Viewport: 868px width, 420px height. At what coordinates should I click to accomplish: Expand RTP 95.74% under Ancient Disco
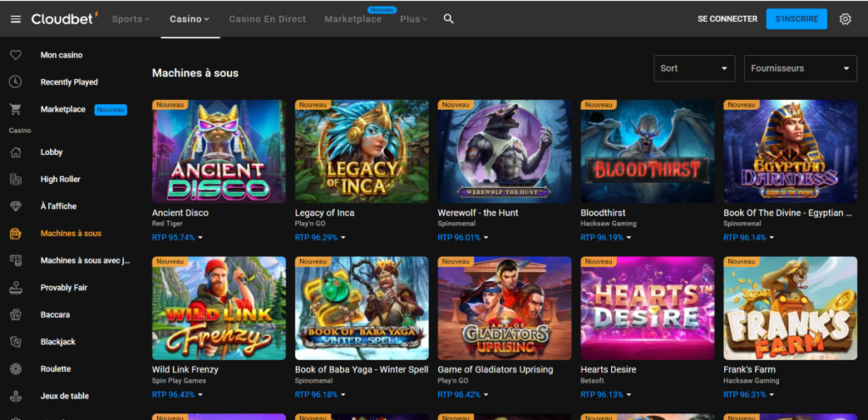click(x=177, y=238)
